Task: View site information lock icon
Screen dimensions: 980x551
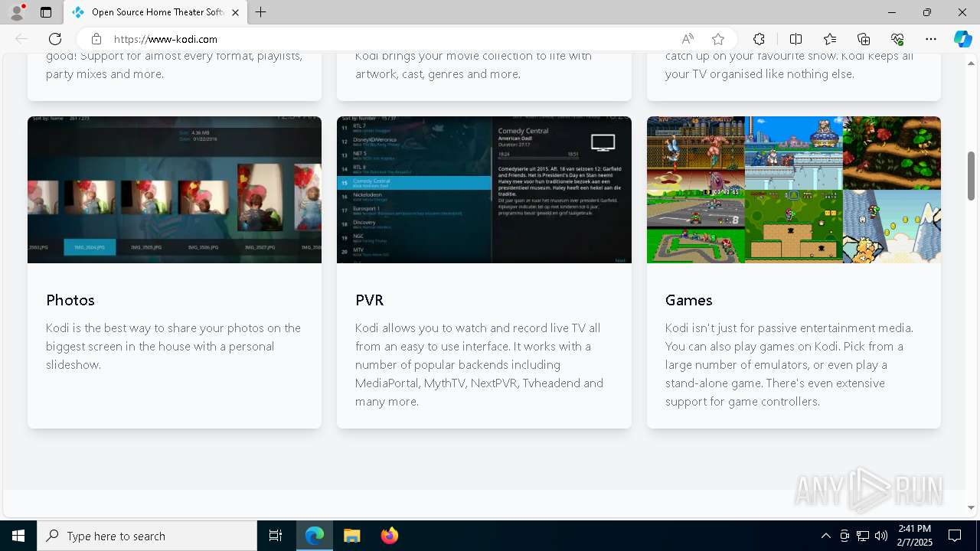Action: coord(96,39)
